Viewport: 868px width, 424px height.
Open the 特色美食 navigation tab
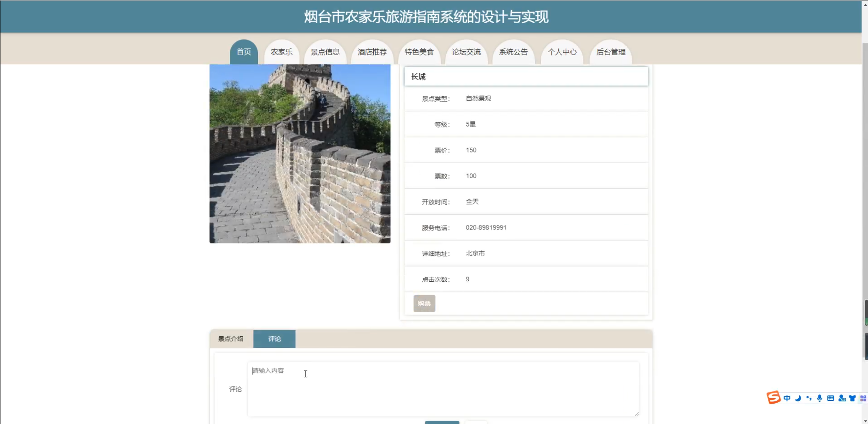point(419,52)
